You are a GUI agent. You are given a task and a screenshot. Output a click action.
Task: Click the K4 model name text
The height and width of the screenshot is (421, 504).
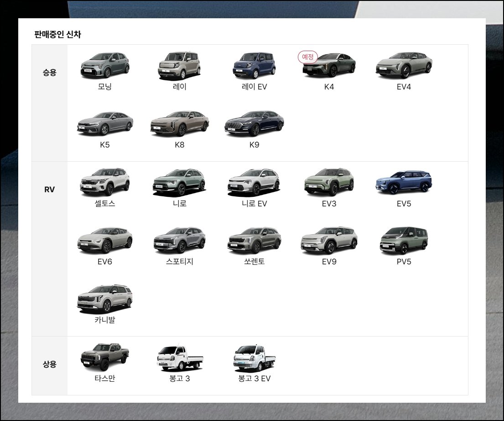click(x=329, y=87)
